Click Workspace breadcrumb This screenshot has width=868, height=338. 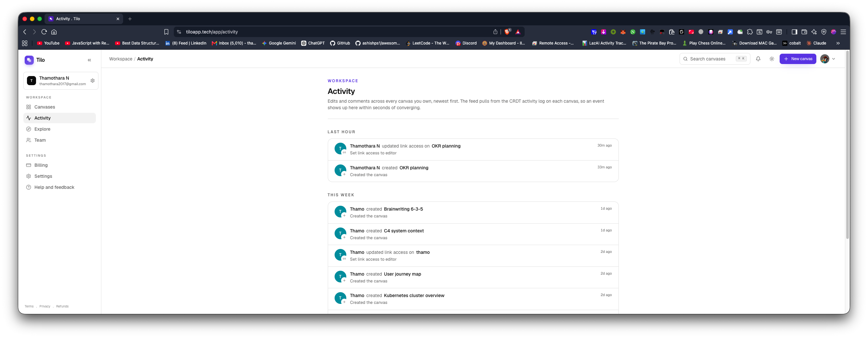tap(121, 58)
